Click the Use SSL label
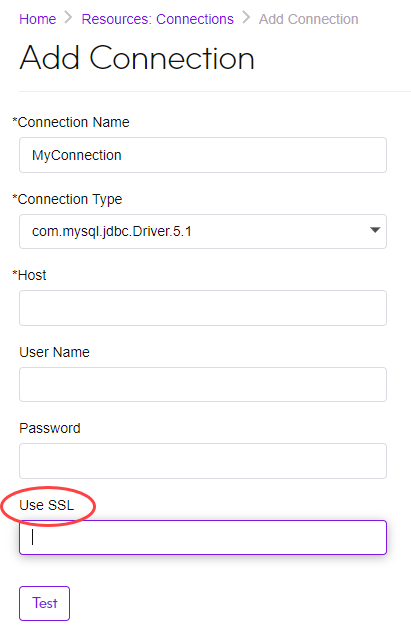Viewport: 411px width, 632px height. 47,505
